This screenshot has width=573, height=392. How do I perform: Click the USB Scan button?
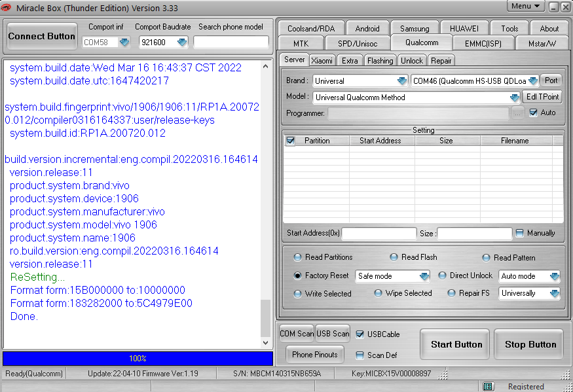(333, 334)
